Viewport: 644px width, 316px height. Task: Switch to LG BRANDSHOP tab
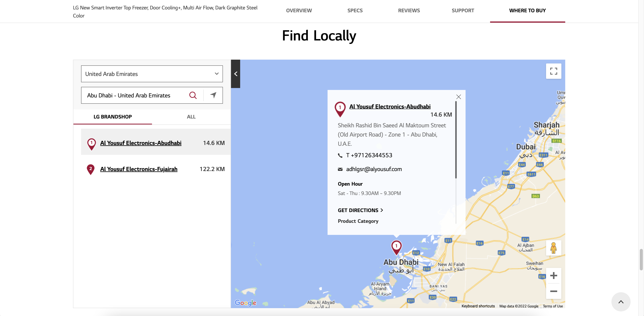click(x=113, y=117)
